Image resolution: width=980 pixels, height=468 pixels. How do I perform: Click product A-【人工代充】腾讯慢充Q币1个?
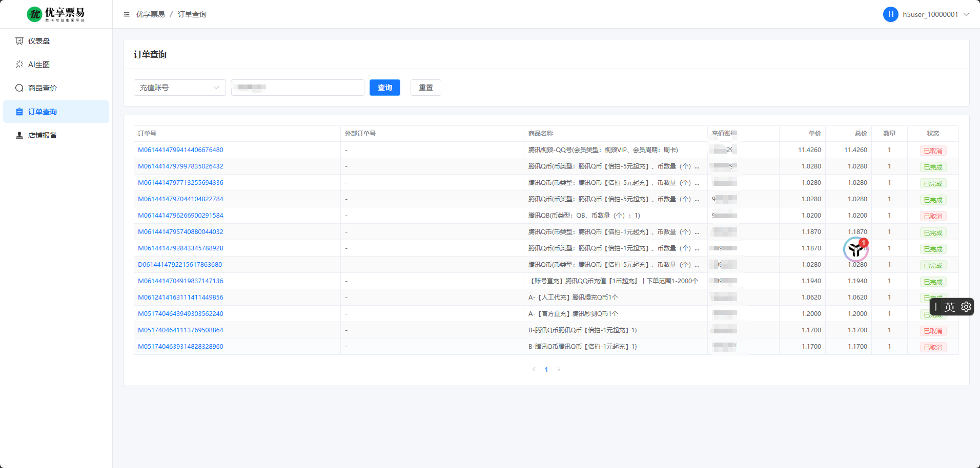tap(573, 297)
